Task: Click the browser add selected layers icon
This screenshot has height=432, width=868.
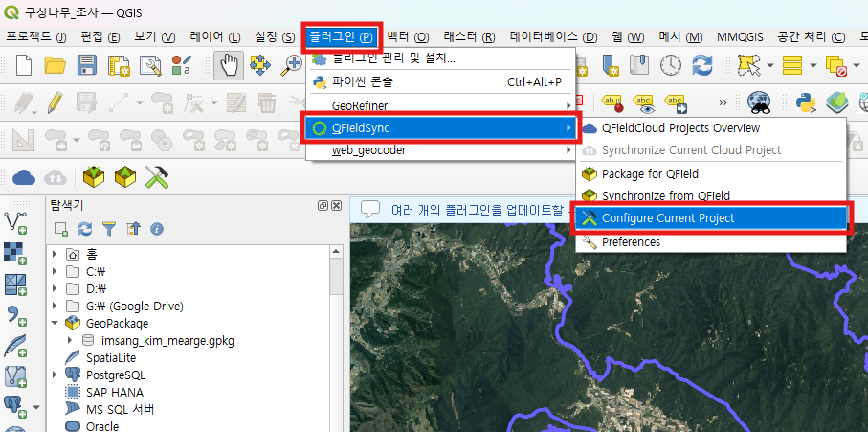Action: pyautogui.click(x=61, y=228)
